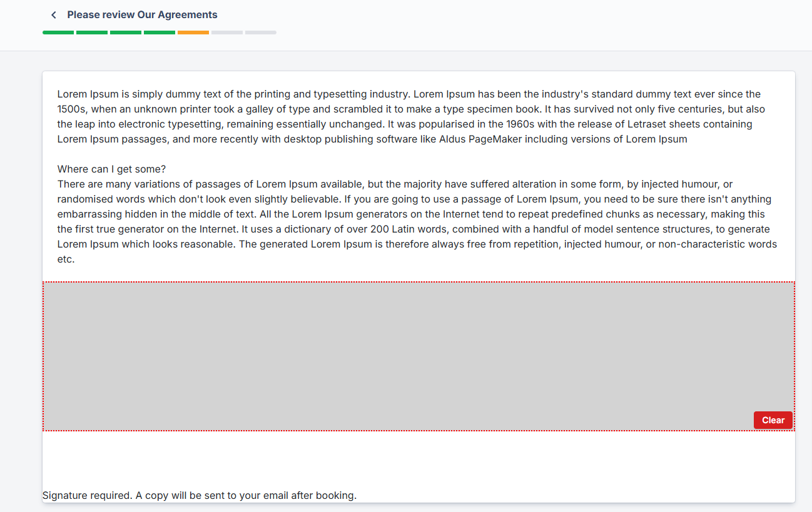The height and width of the screenshot is (512, 812).
Task: Click the last gray progress step
Action: pos(261,33)
